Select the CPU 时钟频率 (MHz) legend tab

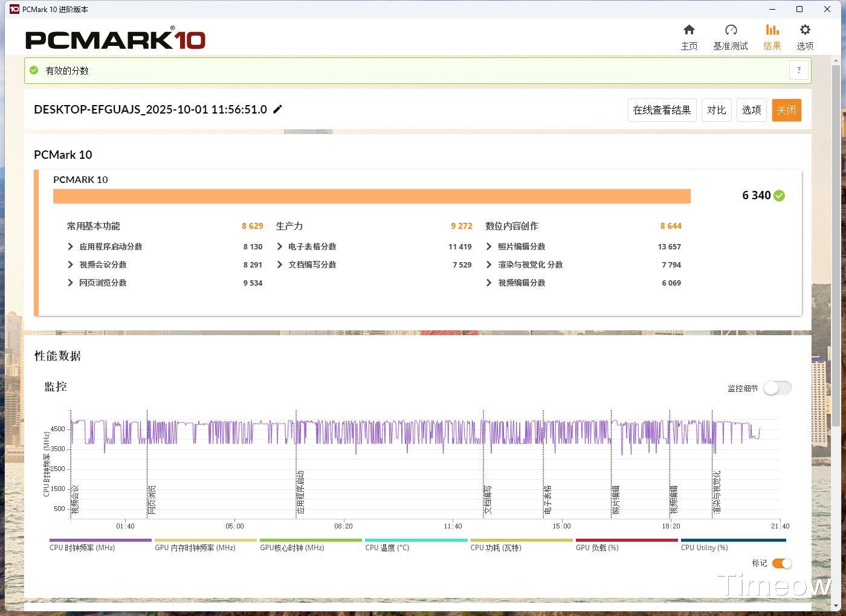click(x=100, y=545)
